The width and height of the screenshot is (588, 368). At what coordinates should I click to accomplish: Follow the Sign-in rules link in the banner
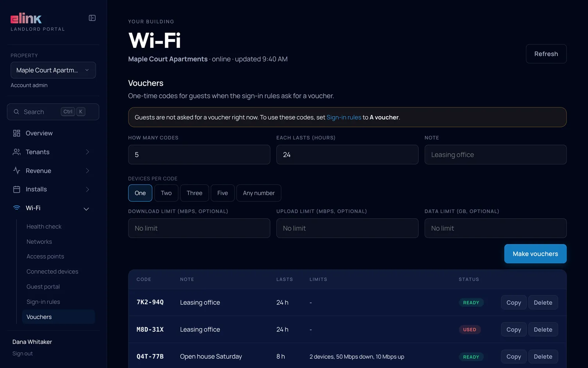tap(344, 117)
